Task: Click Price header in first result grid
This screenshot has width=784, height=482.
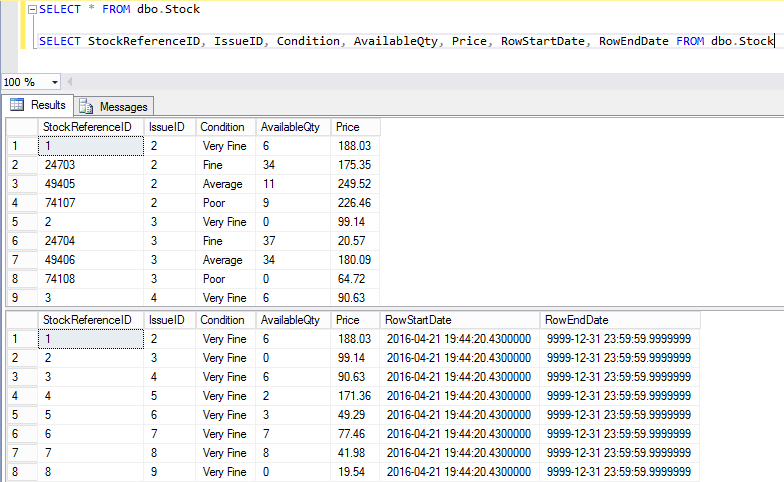Action: pos(356,127)
